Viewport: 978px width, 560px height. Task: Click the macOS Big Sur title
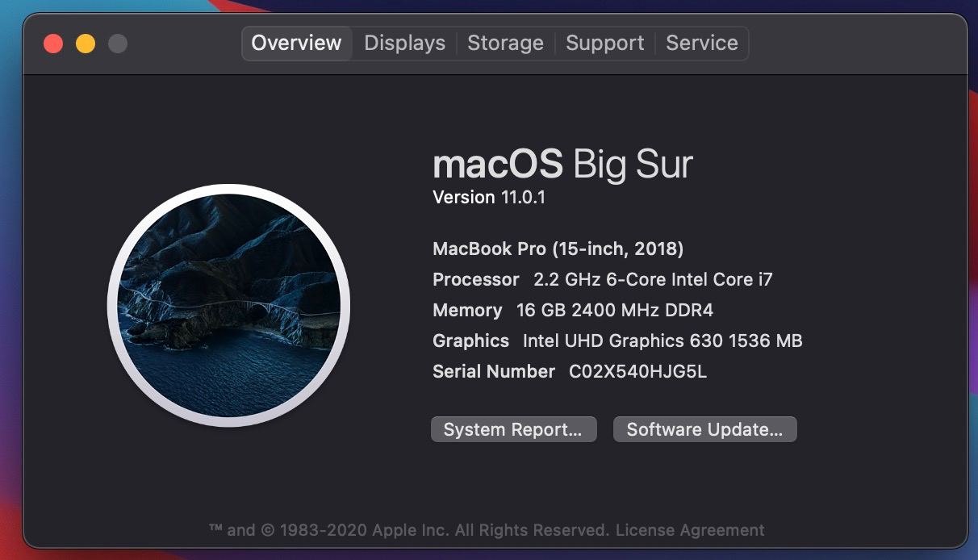(562, 165)
